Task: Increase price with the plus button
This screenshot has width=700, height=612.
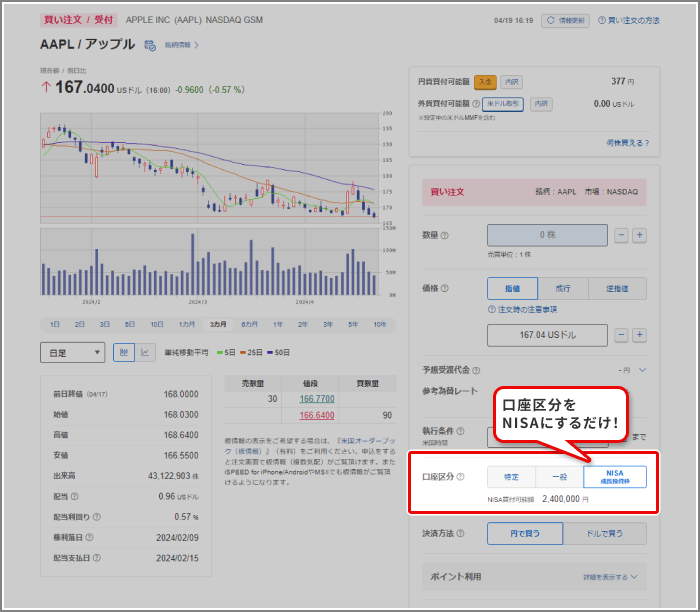Action: pyautogui.click(x=639, y=335)
